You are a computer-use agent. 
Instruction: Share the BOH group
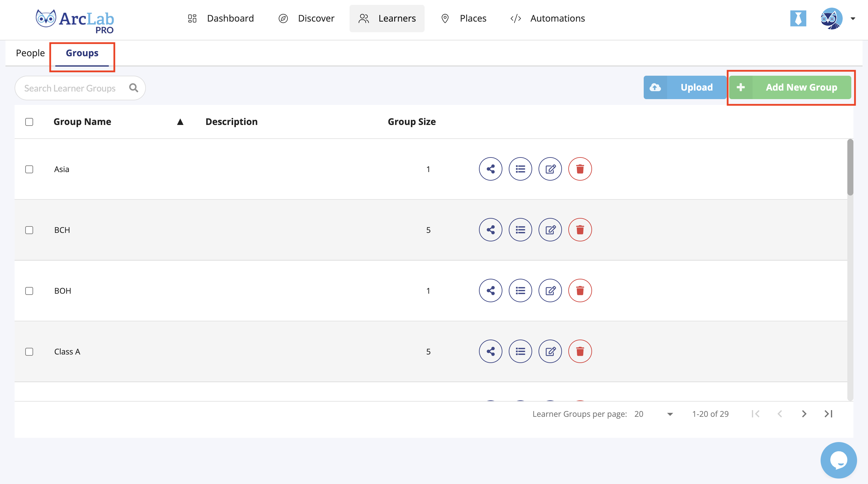[x=491, y=291]
